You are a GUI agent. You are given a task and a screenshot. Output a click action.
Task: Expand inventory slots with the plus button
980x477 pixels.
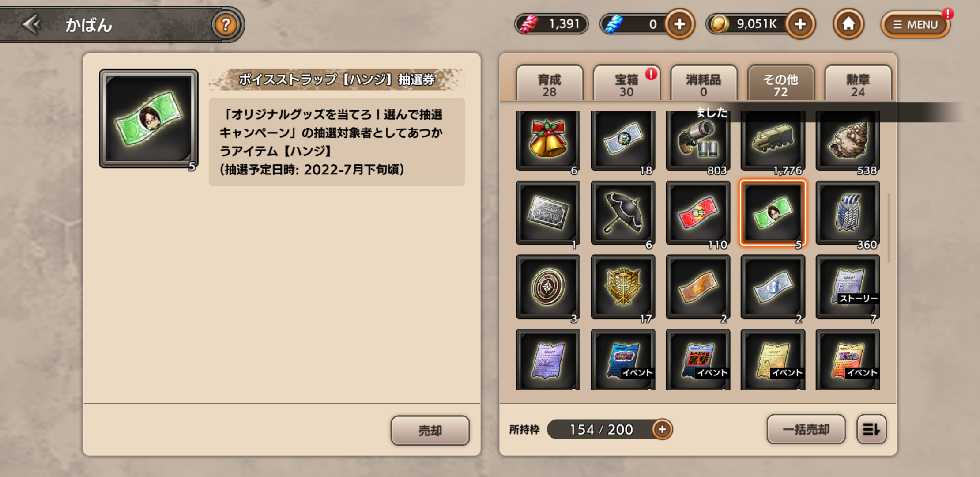(662, 429)
